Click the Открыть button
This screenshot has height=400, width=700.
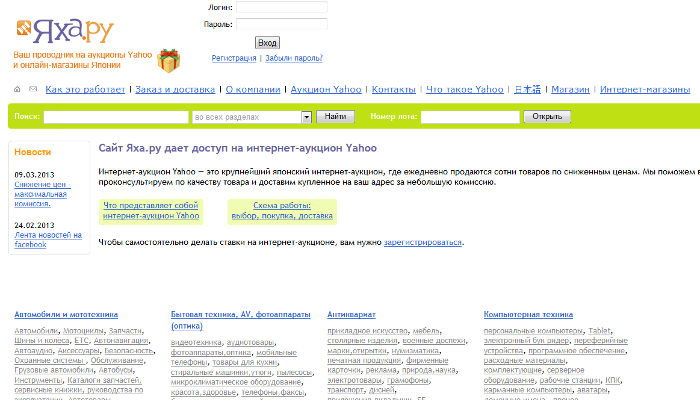[547, 117]
